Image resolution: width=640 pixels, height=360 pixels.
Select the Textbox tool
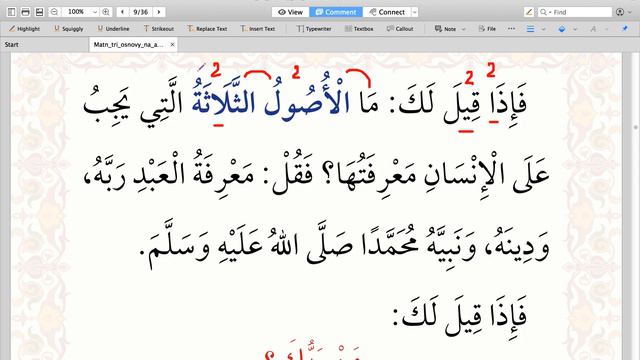[359, 29]
